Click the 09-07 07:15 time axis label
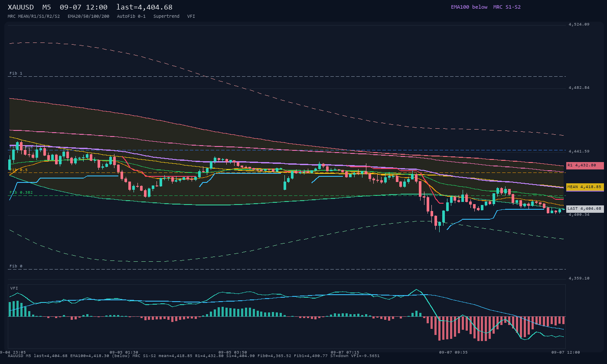607x364 pixels. [x=345, y=352]
